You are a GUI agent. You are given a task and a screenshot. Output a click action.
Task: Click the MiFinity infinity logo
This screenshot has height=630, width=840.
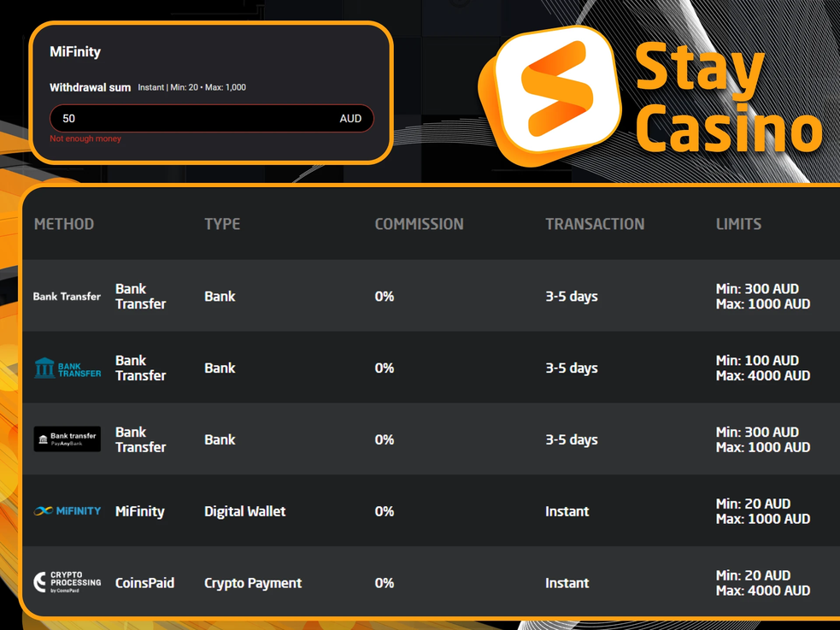pos(68,511)
